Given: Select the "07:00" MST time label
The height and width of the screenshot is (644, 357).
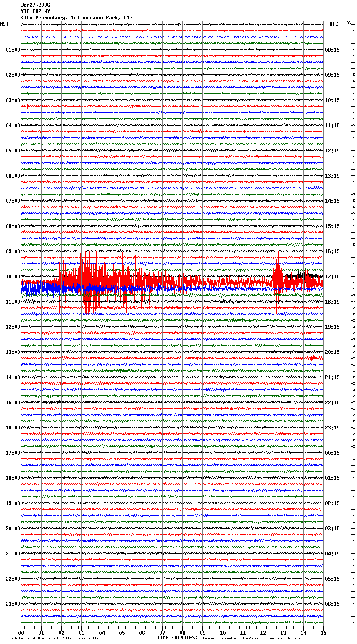Looking at the screenshot, I should coord(13,201).
